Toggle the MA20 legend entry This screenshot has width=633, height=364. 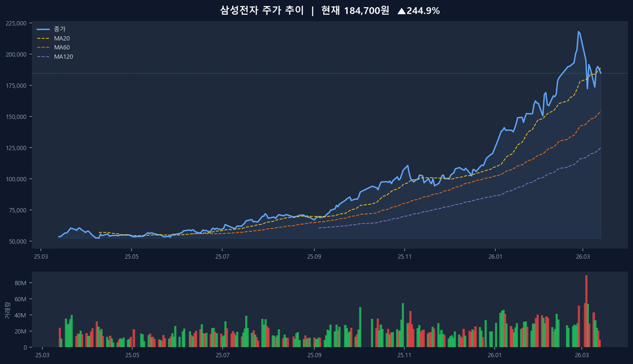click(x=62, y=38)
